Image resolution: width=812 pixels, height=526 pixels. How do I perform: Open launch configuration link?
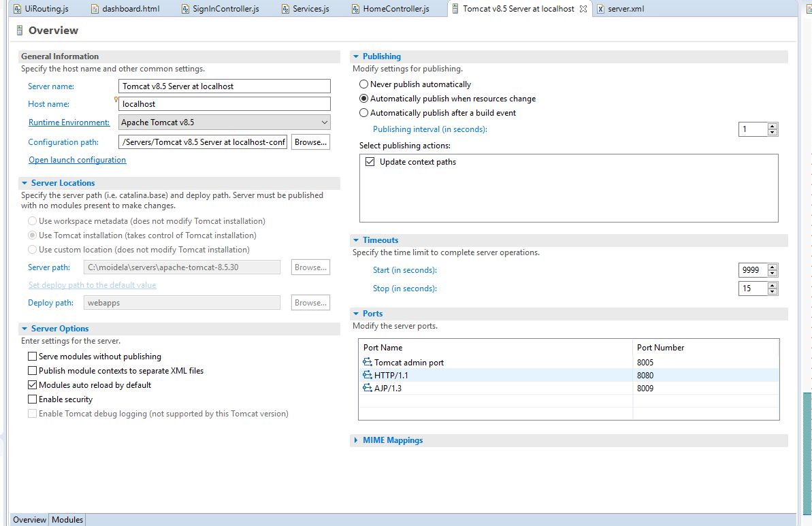pyautogui.click(x=77, y=160)
